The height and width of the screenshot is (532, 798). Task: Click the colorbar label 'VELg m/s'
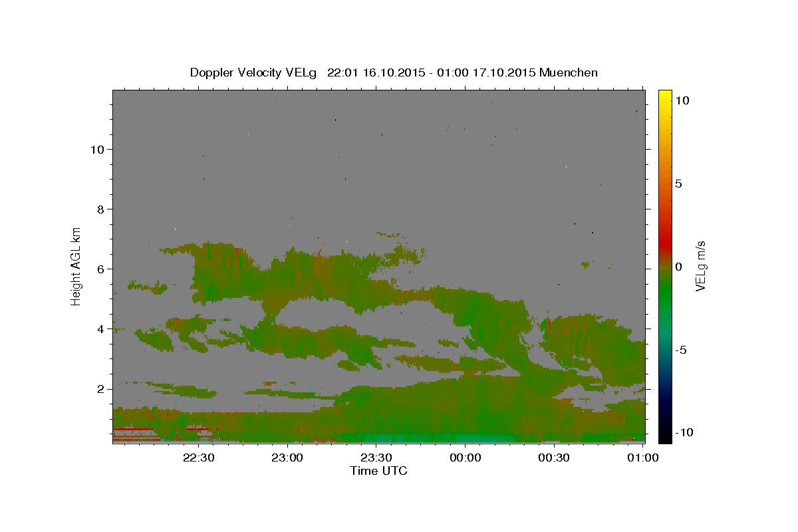click(x=700, y=266)
